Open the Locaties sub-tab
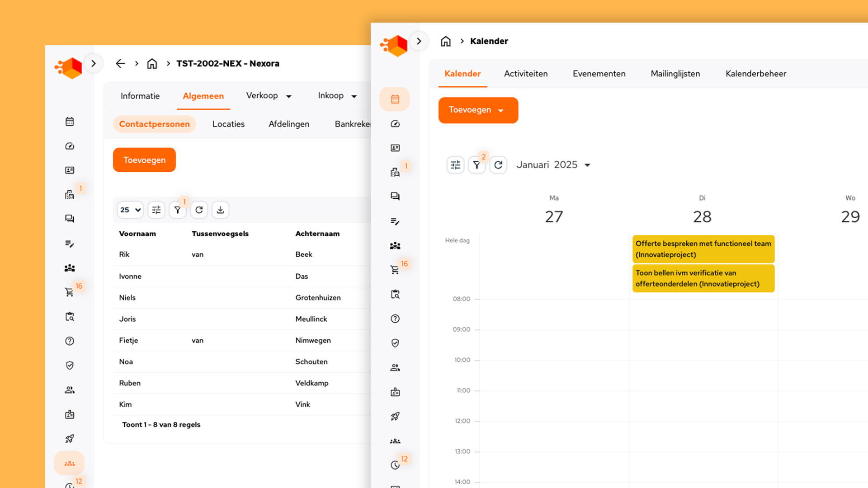Screen dimensions: 868x488 [228, 124]
